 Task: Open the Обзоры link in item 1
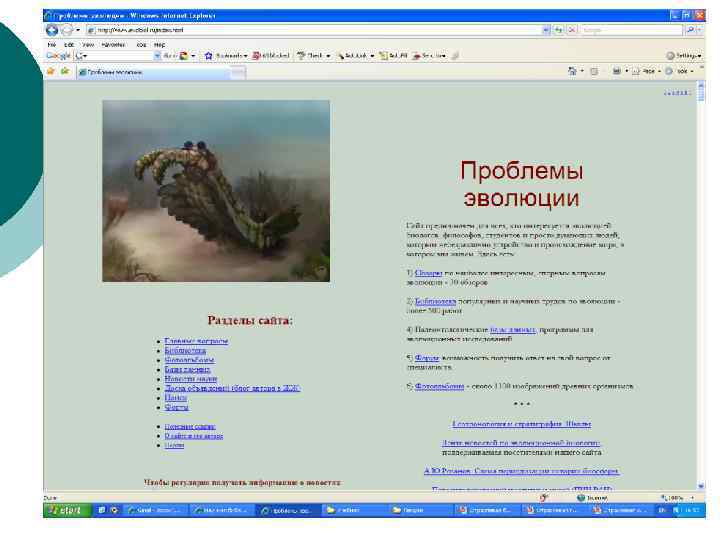[x=428, y=273]
